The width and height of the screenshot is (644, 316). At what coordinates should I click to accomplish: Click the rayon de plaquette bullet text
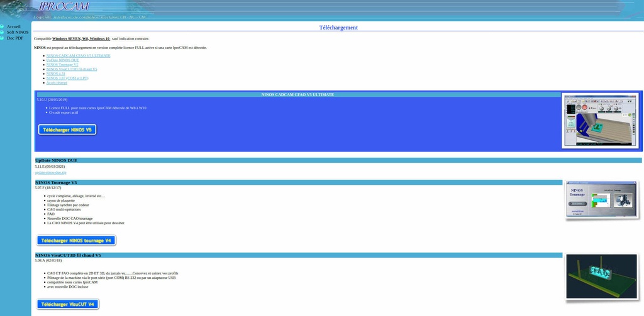point(61,200)
